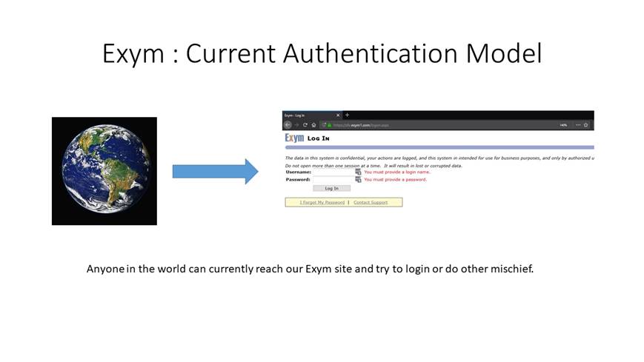Open the three-dot page actions menu
The image size is (644, 362).
(578, 125)
